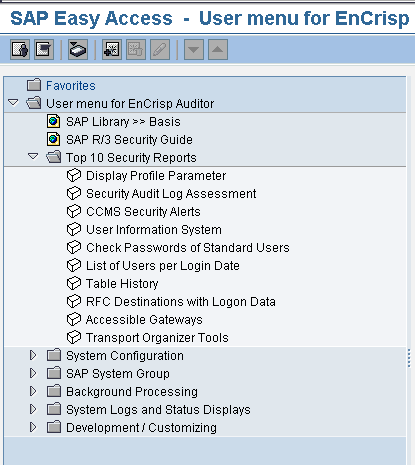
Task: Click the Move Favorites Down arrow icon
Action: pyautogui.click(x=194, y=50)
